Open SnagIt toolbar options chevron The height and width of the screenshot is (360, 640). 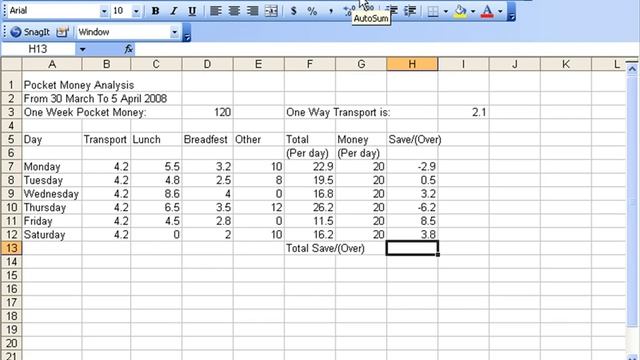click(x=187, y=33)
